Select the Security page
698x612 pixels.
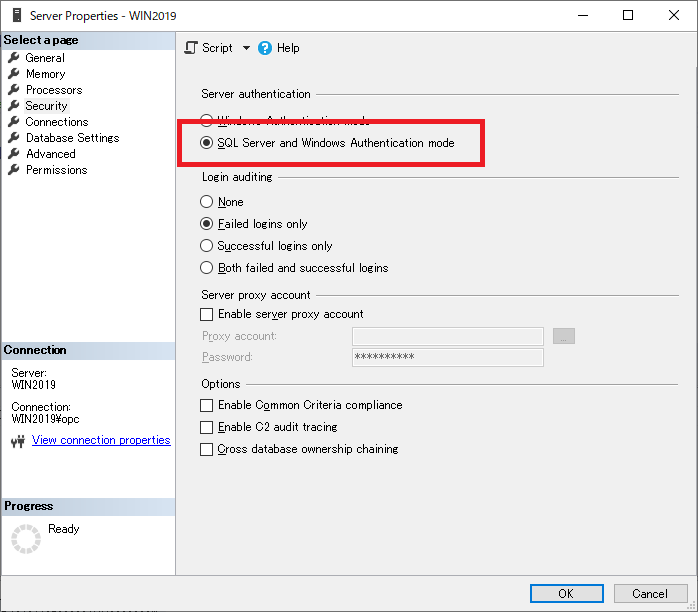tap(46, 106)
